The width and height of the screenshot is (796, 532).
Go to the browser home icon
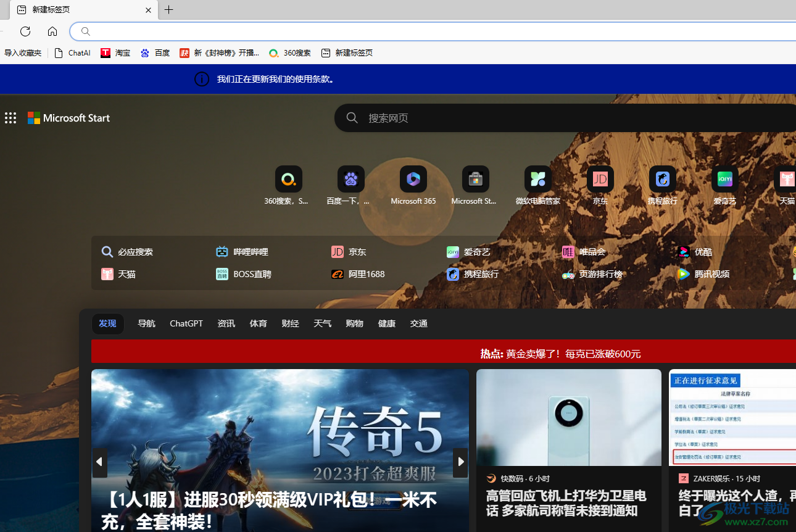(52, 31)
